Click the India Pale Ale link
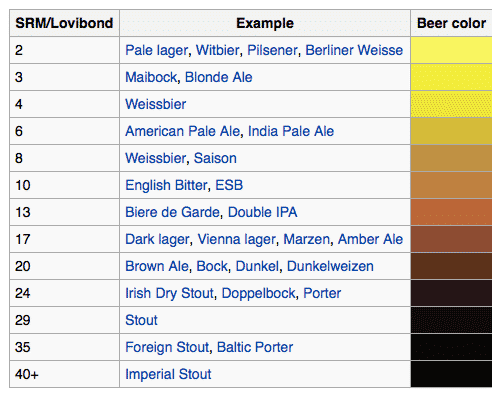492x398 pixels. [291, 131]
